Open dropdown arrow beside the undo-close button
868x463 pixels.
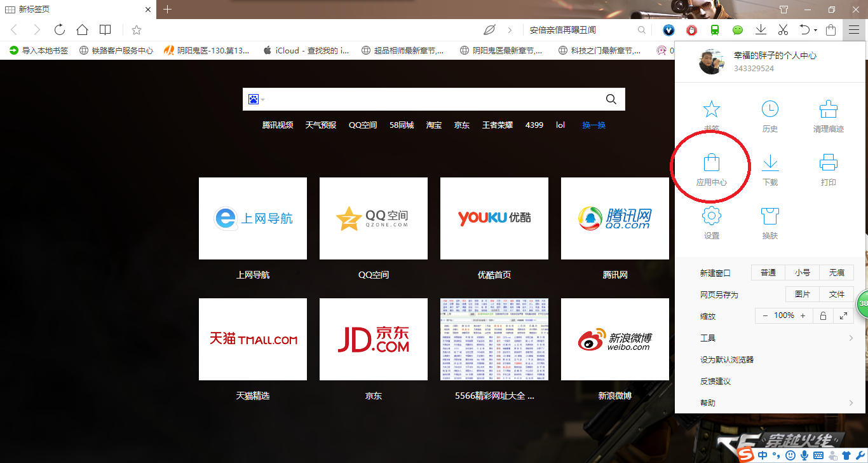815,30
